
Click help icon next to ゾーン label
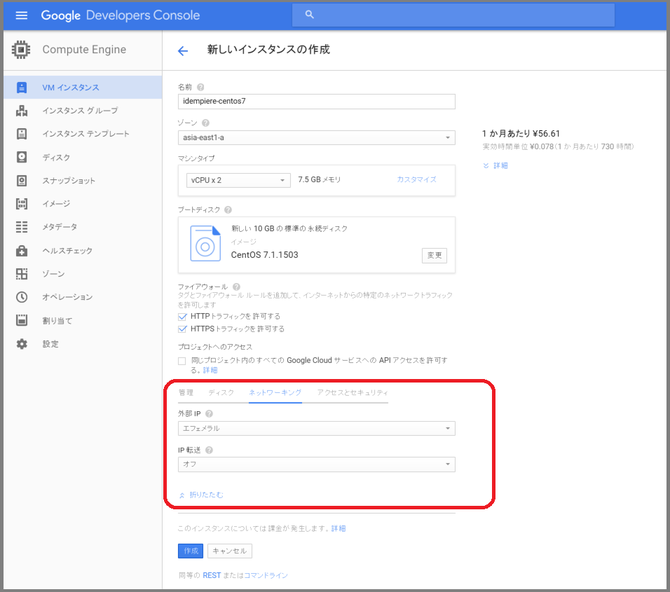(x=206, y=123)
